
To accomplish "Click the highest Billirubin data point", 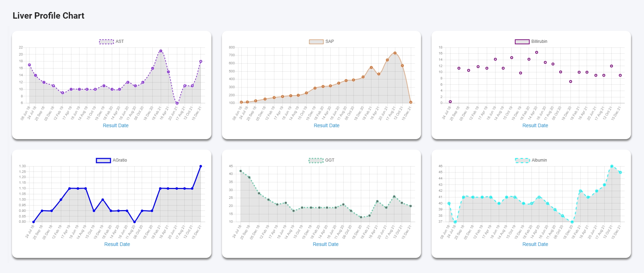I will pyautogui.click(x=537, y=52).
